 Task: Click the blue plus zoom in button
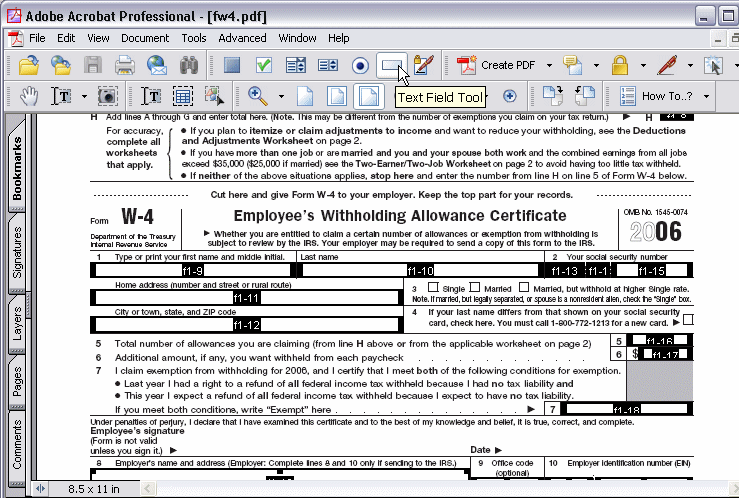point(509,96)
